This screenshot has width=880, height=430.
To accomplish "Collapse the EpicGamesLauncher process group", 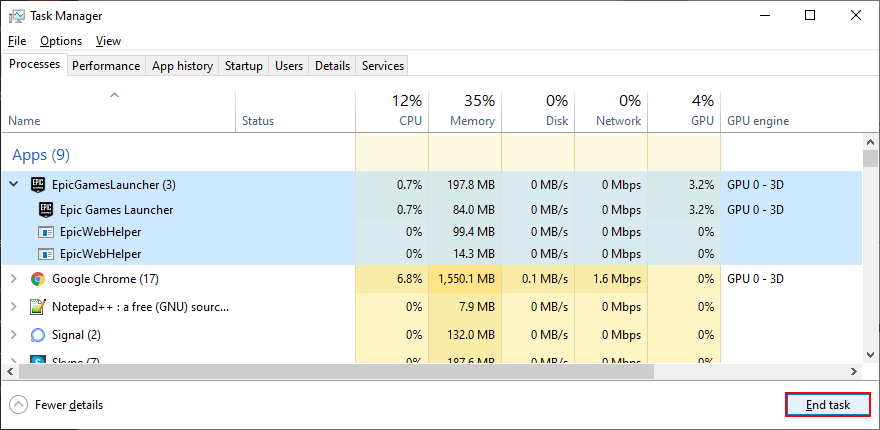I will 14,184.
